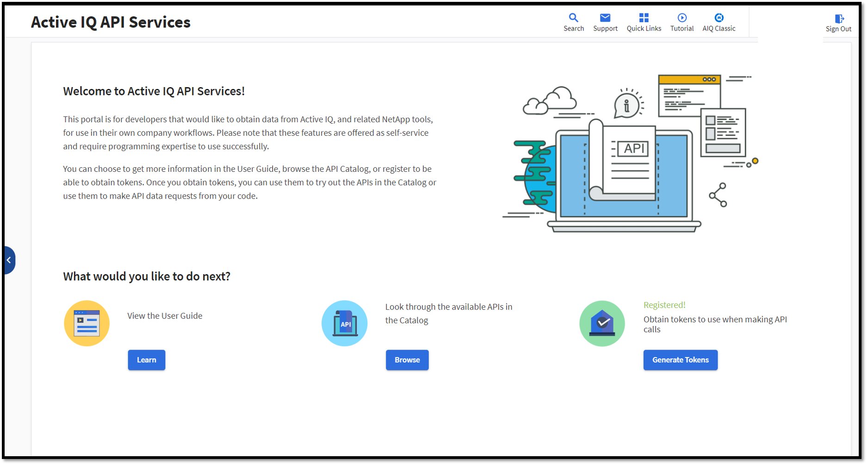Click the Search magnifier icon
This screenshot has width=868, height=465.
click(573, 18)
